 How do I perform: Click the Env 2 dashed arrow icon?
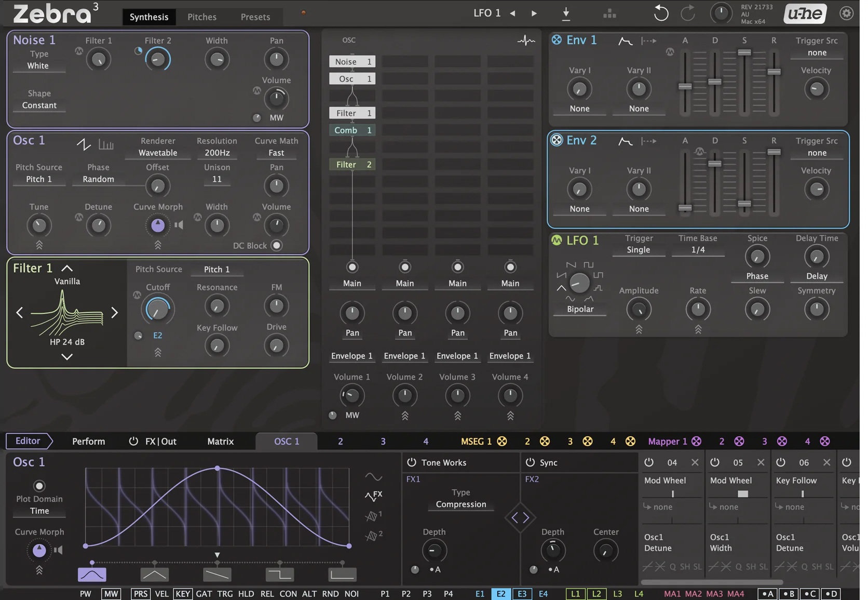click(x=649, y=141)
